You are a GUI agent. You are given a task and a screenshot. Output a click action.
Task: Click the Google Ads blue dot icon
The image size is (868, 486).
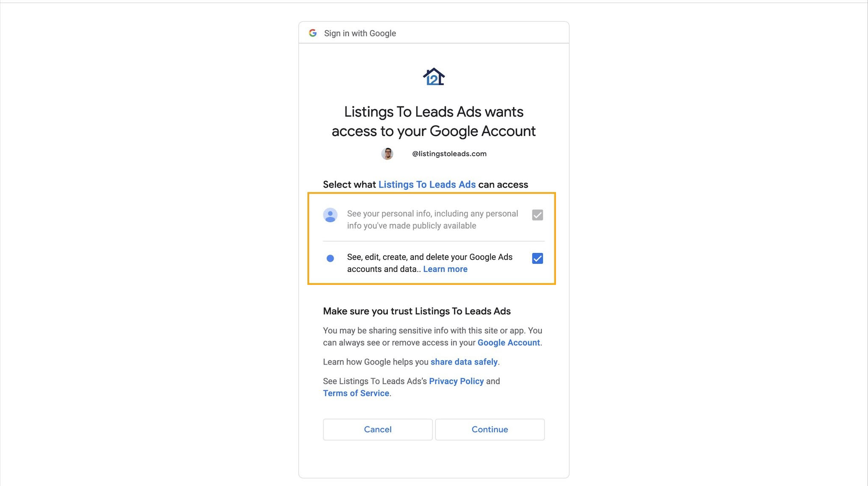(x=330, y=258)
